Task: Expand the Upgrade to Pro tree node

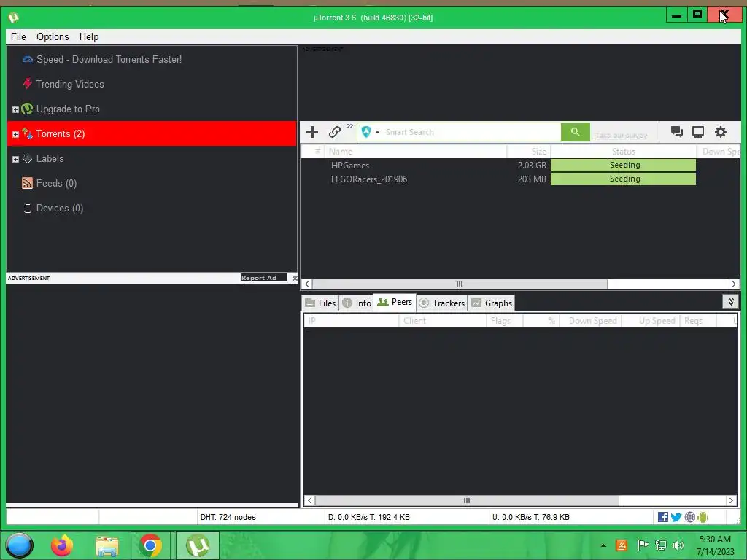Action: pos(15,109)
